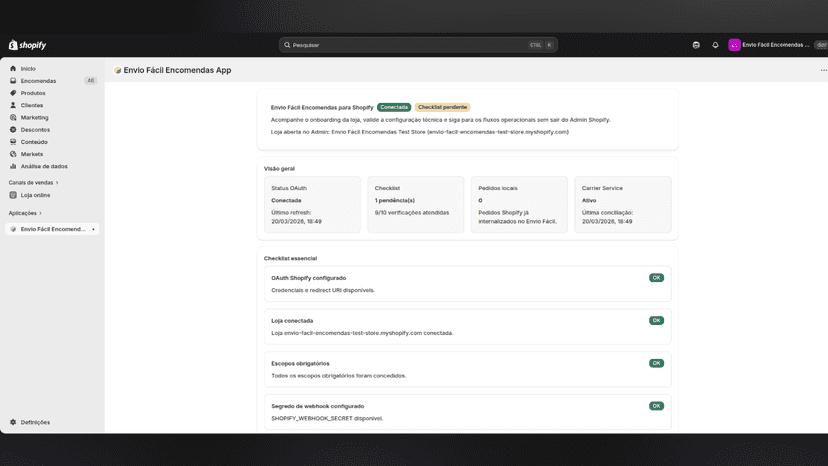
Task: Click the Encomendas 46 count badge
Action: tap(90, 81)
